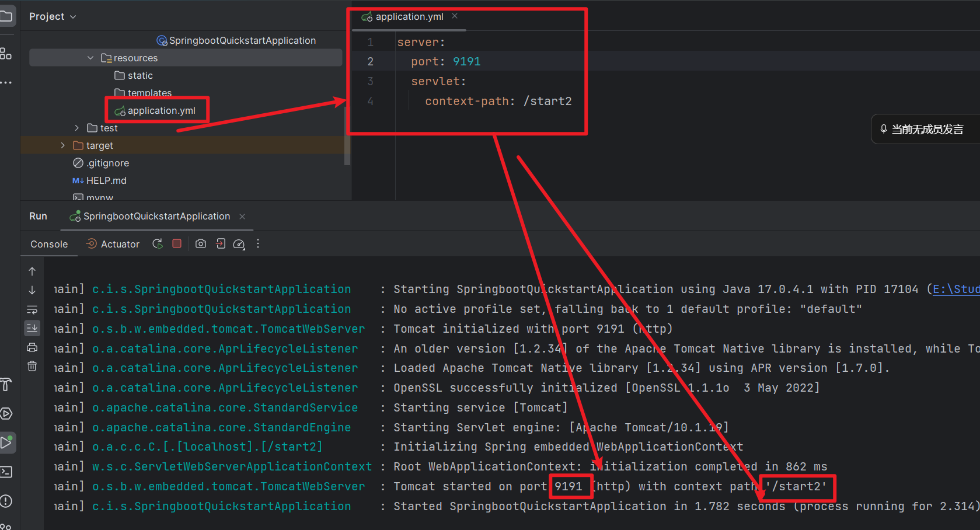
Task: Select the .gitignore file
Action: click(101, 163)
